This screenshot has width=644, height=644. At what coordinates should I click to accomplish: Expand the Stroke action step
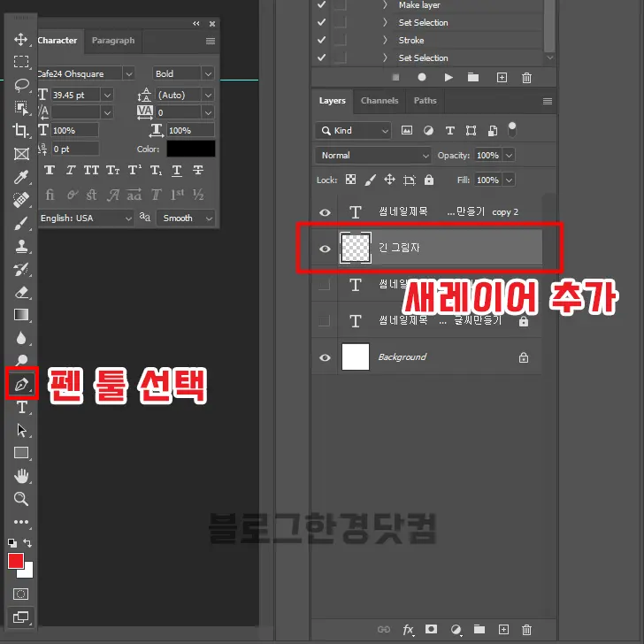385,40
